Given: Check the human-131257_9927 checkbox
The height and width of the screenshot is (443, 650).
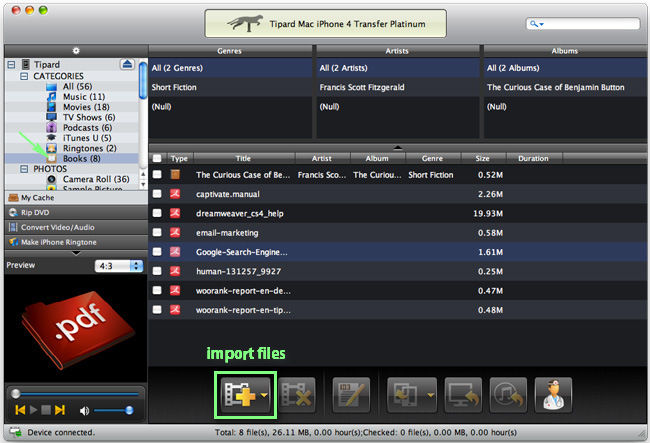Looking at the screenshot, I should 157,271.
